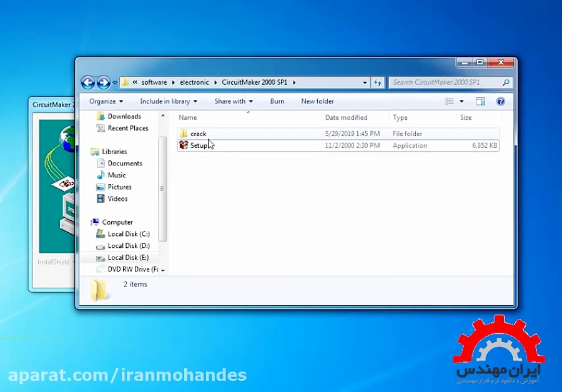
Task: Open recent pages arrow beside Forward button
Action: 115,82
